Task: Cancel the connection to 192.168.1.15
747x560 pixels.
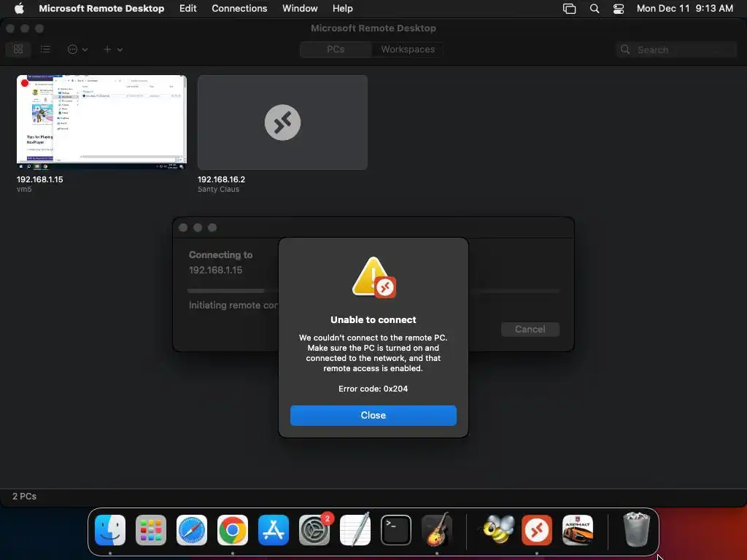Action: click(x=530, y=329)
